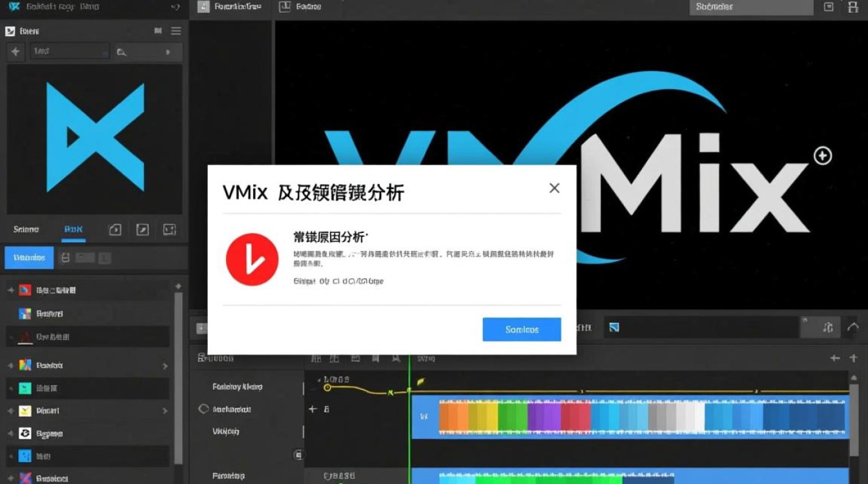Click the blue confirm button in the dialog
This screenshot has width=868, height=484.
(x=522, y=329)
